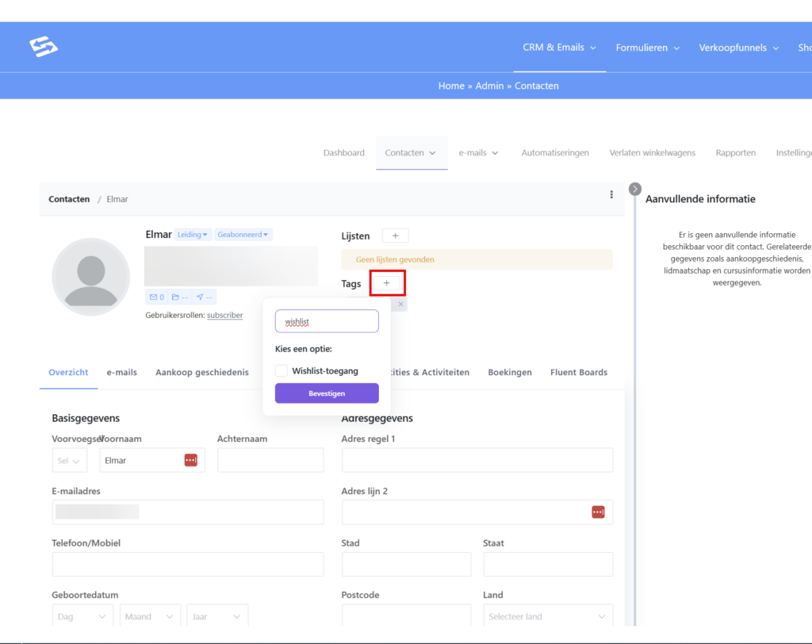Click the red icon in Adres lijn 2 field
The image size is (812, 644).
click(598, 512)
